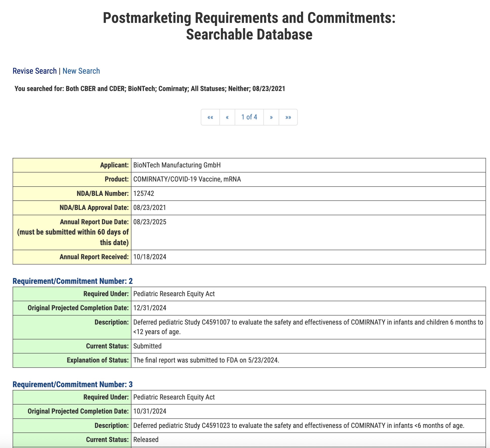Go to previous results page

point(227,117)
